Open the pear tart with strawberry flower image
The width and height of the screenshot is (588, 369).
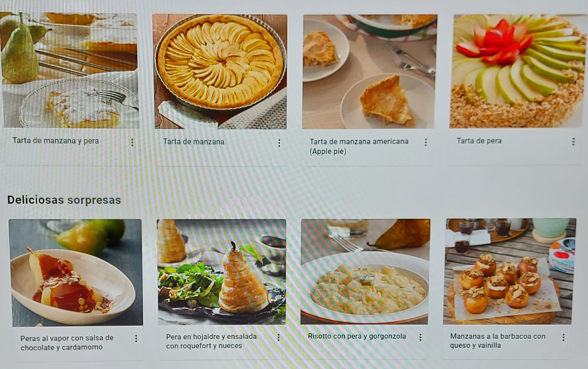pos(518,71)
